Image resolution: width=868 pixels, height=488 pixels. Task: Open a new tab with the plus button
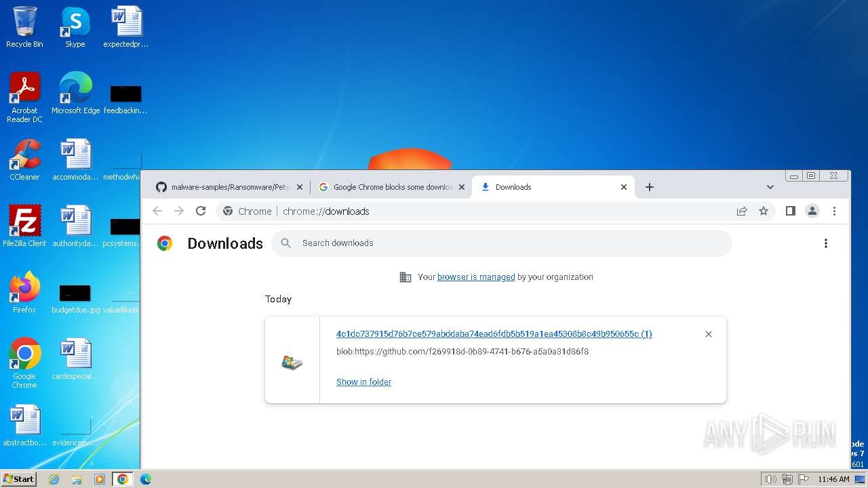(x=650, y=187)
